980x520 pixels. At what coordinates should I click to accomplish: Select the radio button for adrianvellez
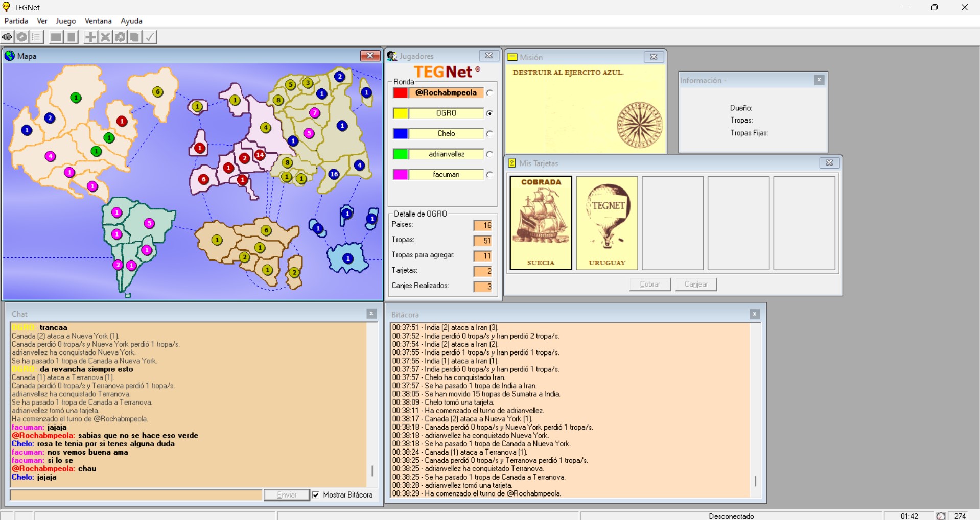tap(489, 154)
